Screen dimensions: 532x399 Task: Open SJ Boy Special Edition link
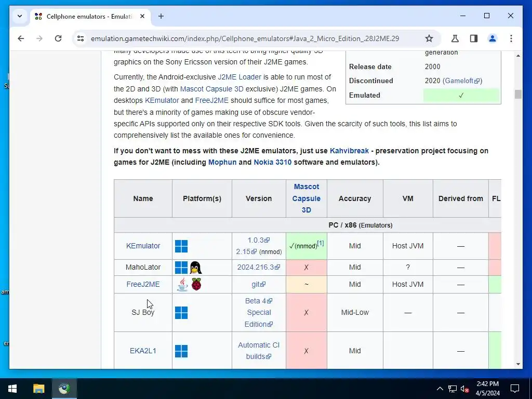[259, 318]
